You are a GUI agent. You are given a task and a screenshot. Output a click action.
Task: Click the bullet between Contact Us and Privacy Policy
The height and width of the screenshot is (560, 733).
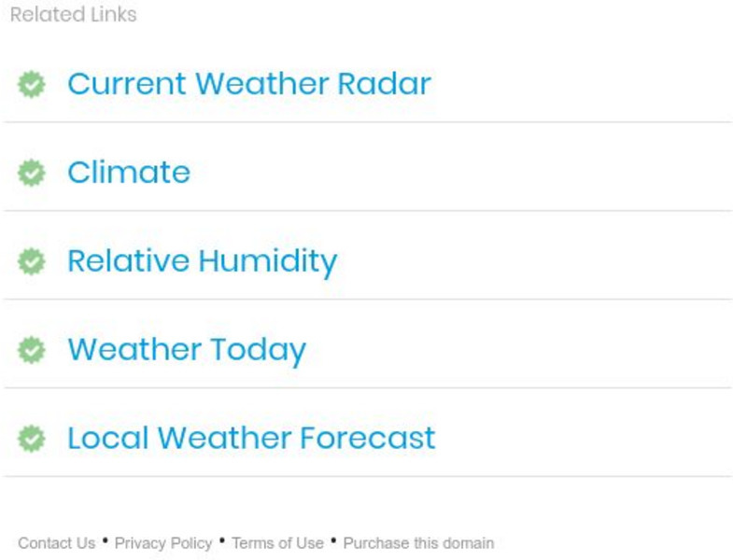coord(106,539)
